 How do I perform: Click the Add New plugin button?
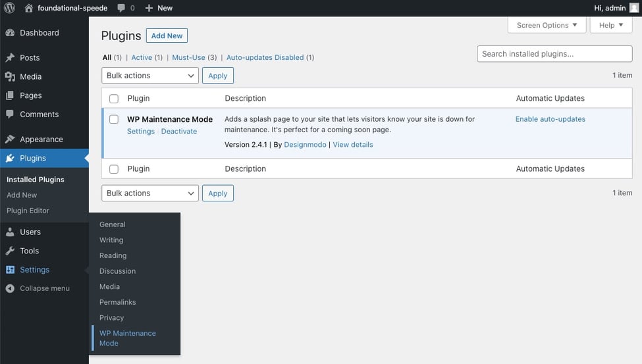(167, 36)
